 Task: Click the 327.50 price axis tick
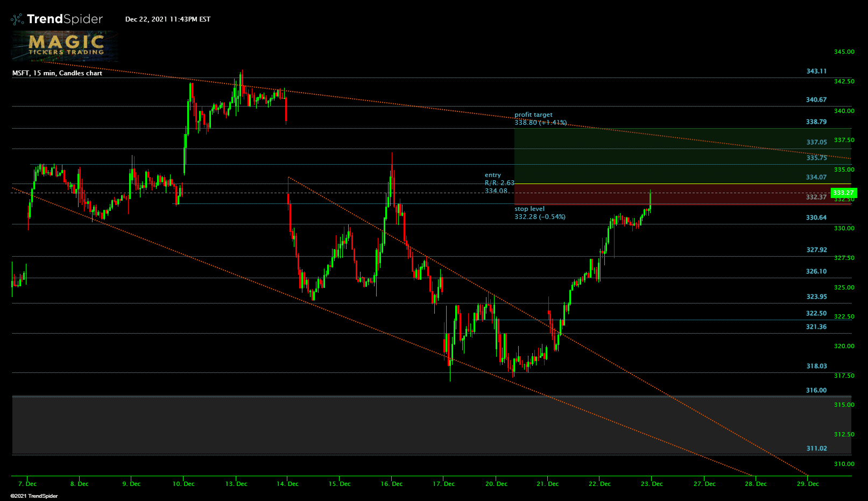[844, 258]
